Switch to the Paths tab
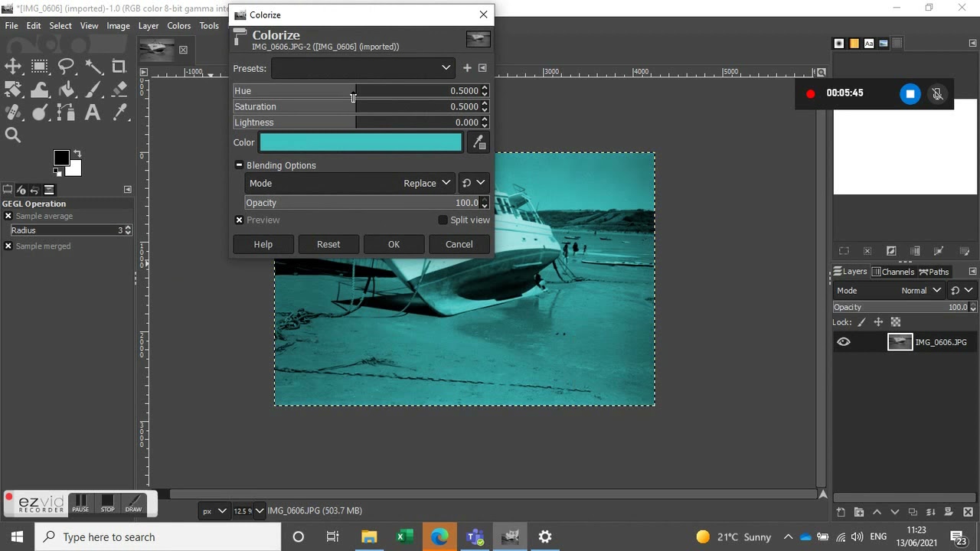This screenshot has width=980, height=551. 933,272
